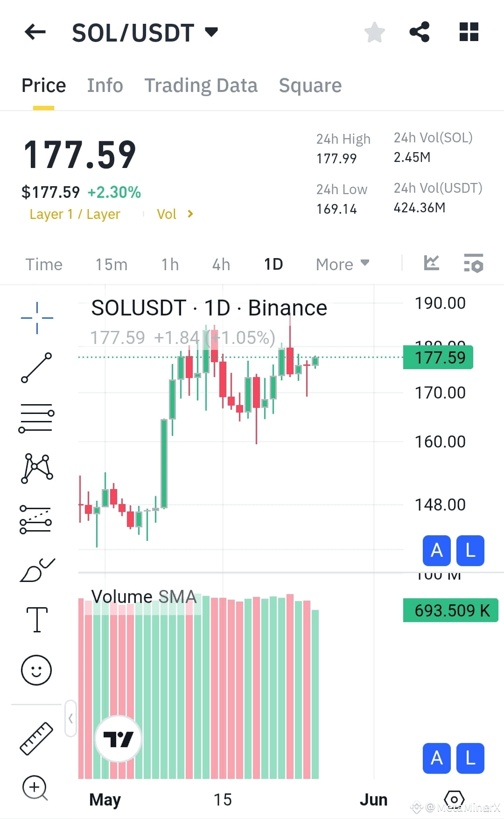Select the text annotation tool
Viewport: 504px width, 819px height.
point(37,620)
